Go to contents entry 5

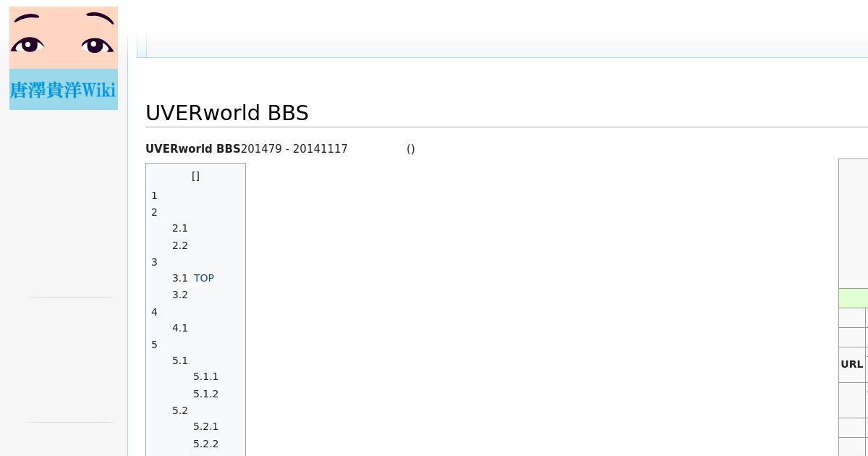coord(154,345)
